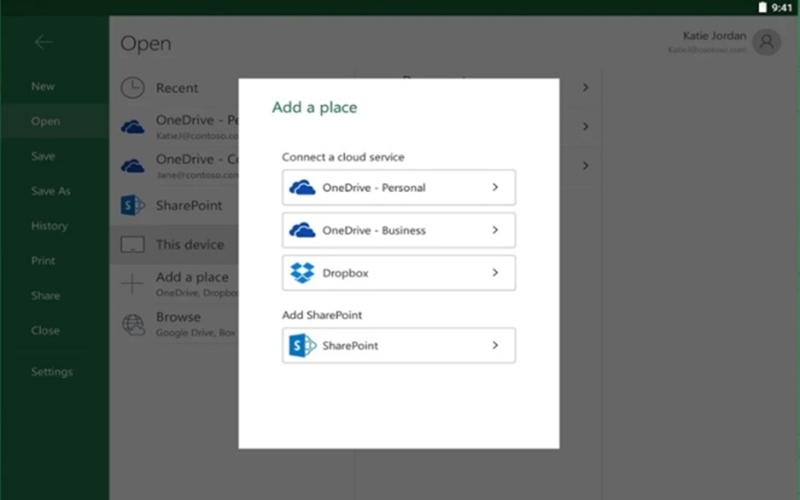Expand the Dropbox chevron arrow

[494, 272]
